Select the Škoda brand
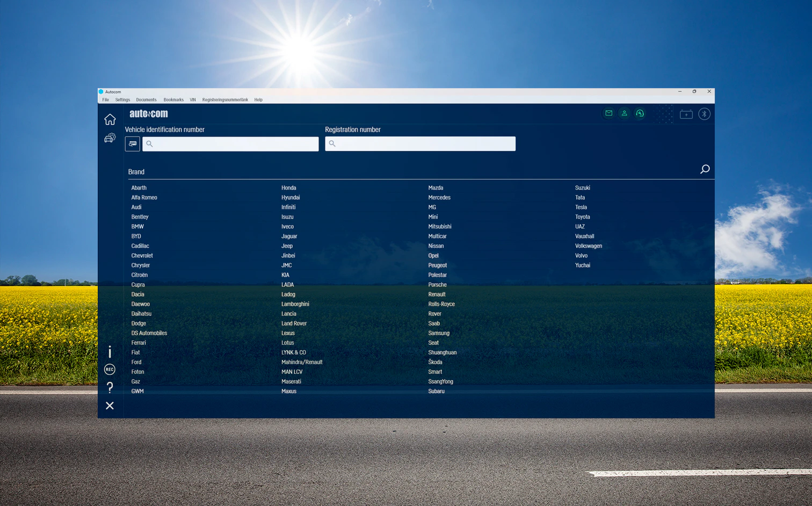Screen dimensions: 812x506 tap(436, 362)
